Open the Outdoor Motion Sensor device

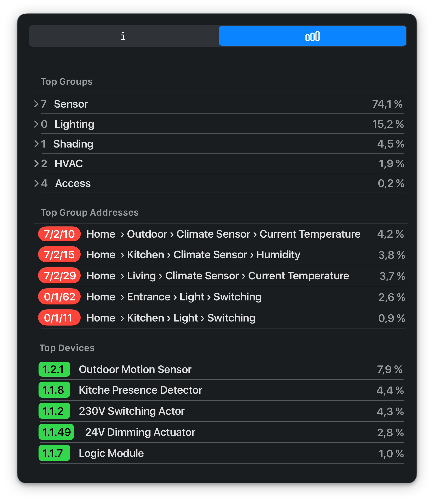point(135,369)
